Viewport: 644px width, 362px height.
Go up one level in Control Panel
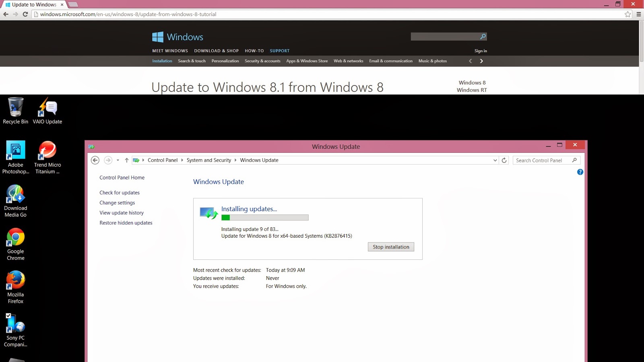click(126, 160)
